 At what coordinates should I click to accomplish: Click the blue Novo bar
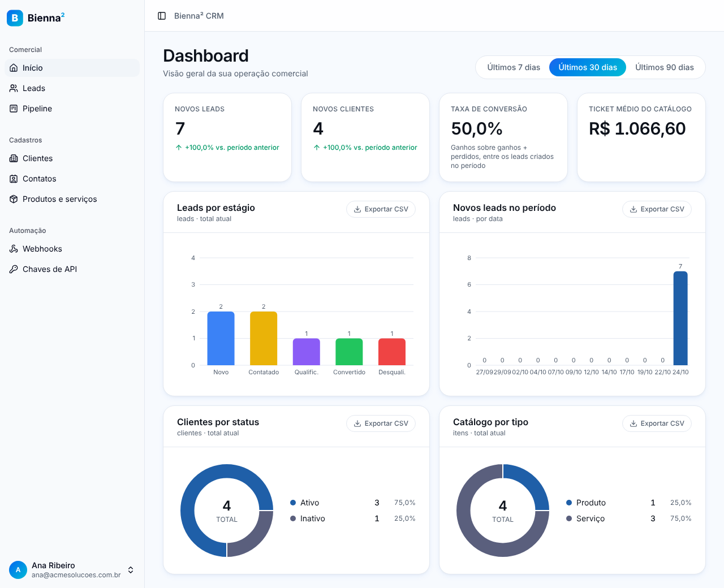point(221,338)
